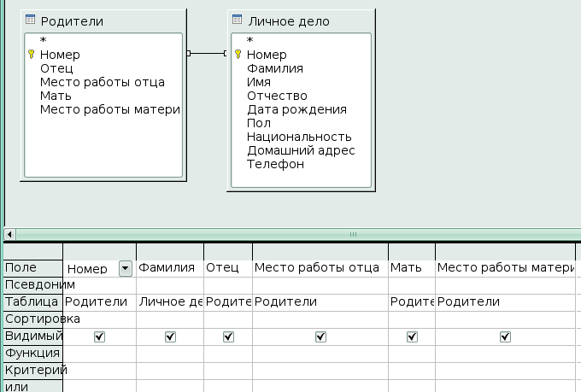Click the key icon beside Номер in Личное дело

pyautogui.click(x=238, y=55)
